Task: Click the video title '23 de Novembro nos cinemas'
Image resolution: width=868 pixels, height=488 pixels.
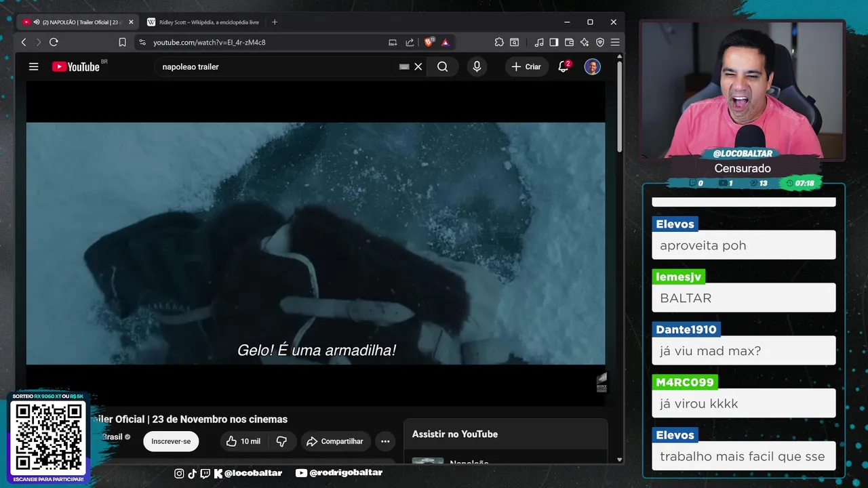Action: pos(220,420)
